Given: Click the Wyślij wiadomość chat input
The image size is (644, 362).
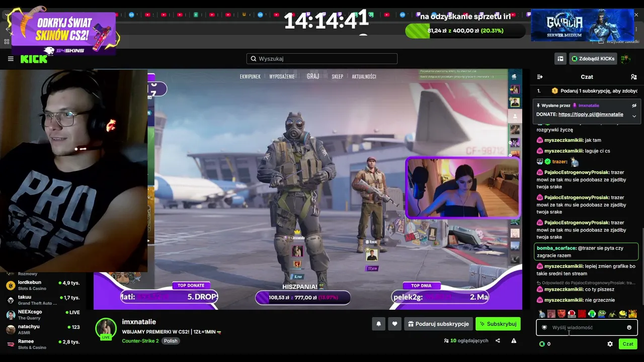Looking at the screenshot, I should [586, 327].
